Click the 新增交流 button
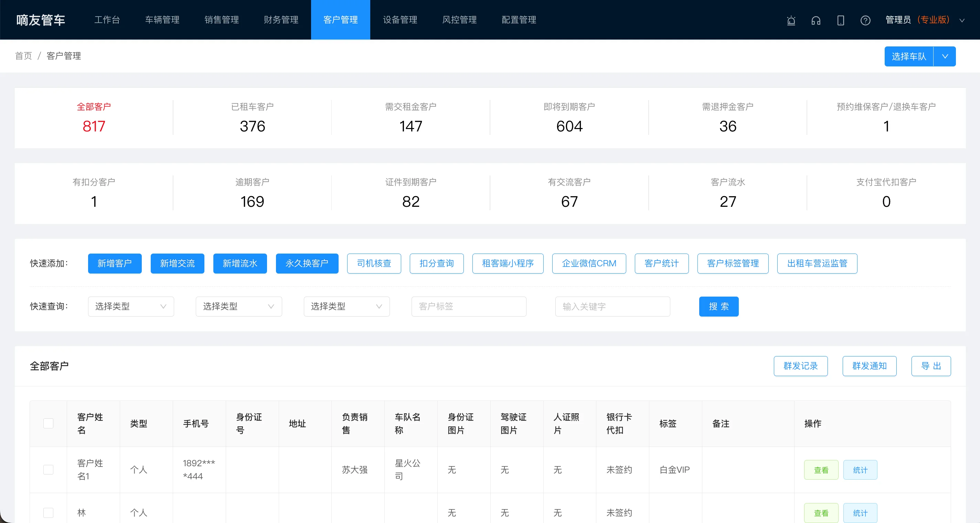Viewport: 980px width, 523px height. pyautogui.click(x=177, y=263)
